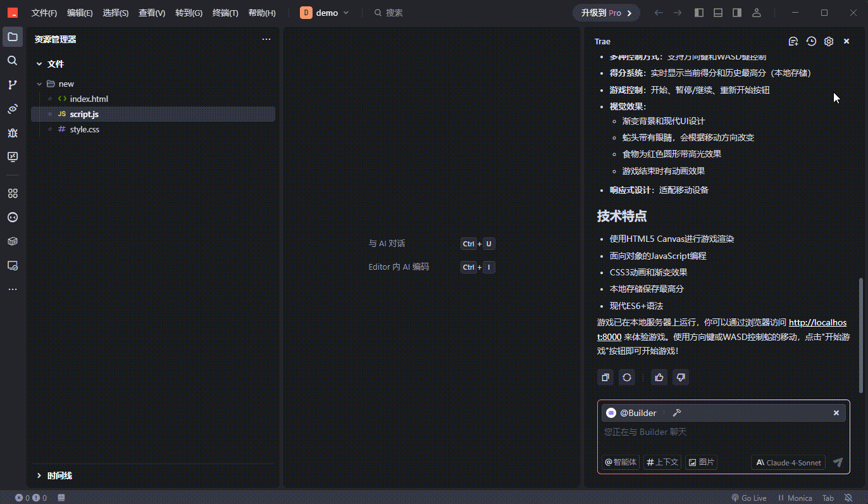The height and width of the screenshot is (504, 868).
Task: Toggle the secondary sidebar layout icon
Action: [737, 13]
